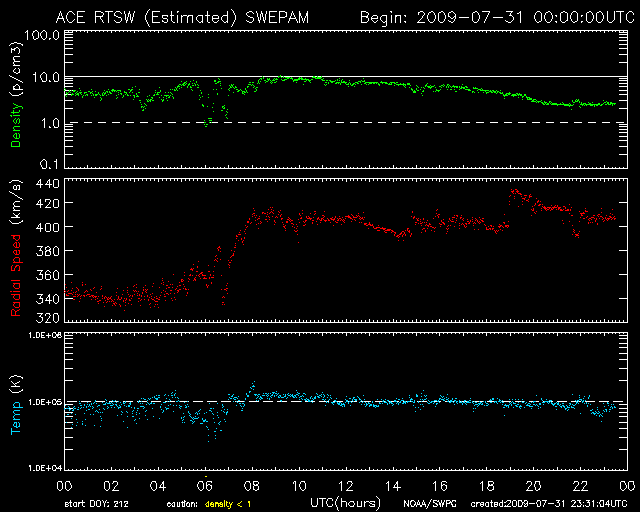Image resolution: width=640 pixels, height=512 pixels.
Task: Click the '22' hour label on time axis
Action: pyautogui.click(x=580, y=486)
